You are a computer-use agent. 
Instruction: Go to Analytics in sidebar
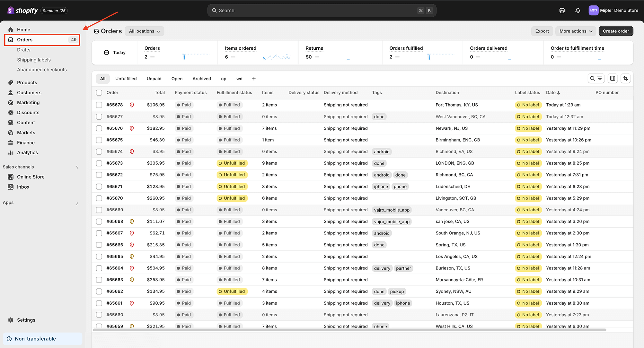(27, 153)
